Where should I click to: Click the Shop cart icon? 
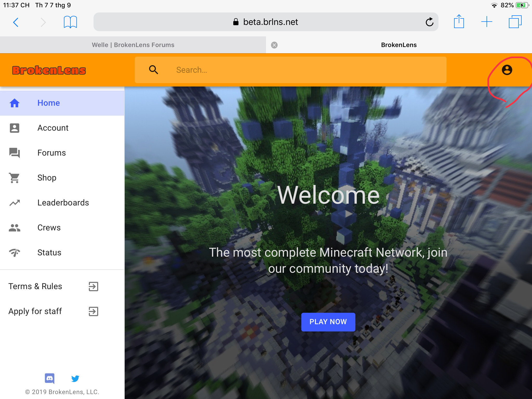15,178
